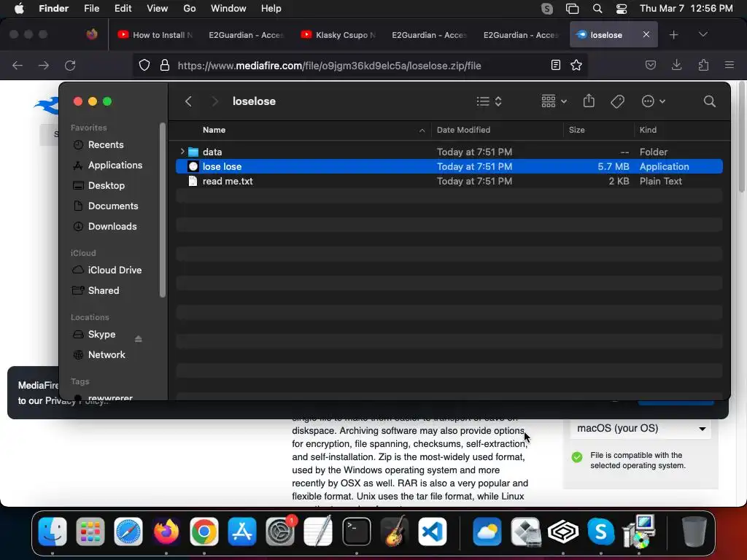Open the File menu
The image size is (747, 560).
point(91,9)
